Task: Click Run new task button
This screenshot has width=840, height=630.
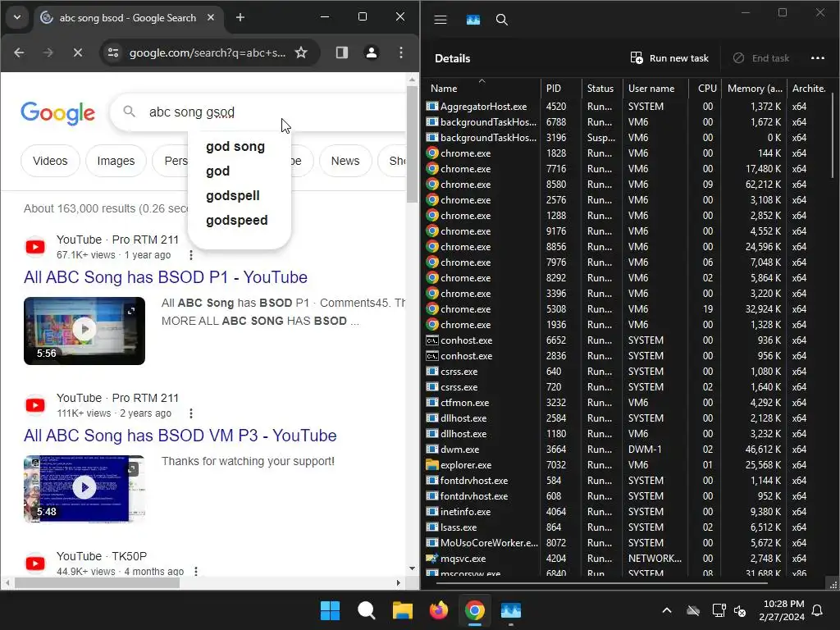Action: (669, 58)
